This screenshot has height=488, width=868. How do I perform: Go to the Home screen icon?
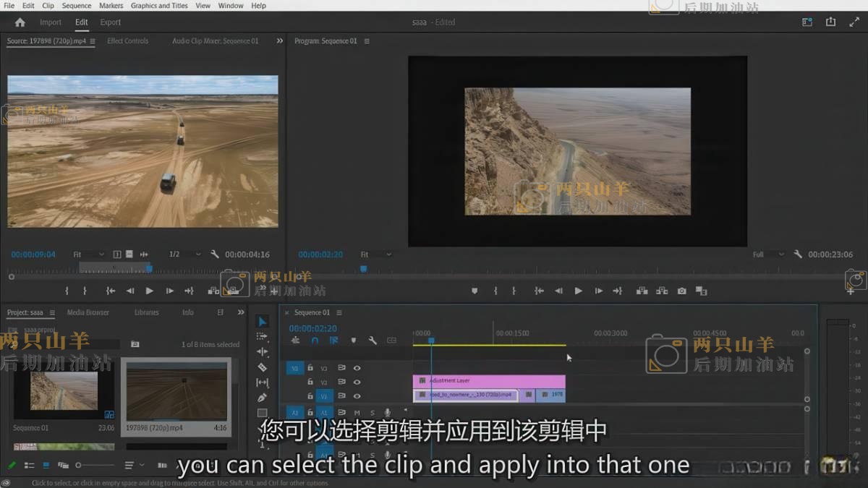point(20,22)
